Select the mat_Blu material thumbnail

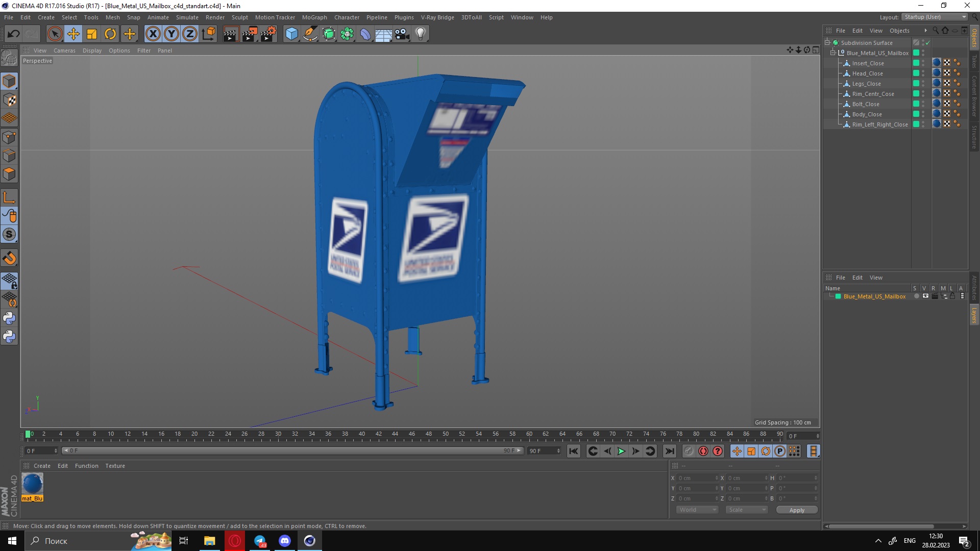click(32, 484)
